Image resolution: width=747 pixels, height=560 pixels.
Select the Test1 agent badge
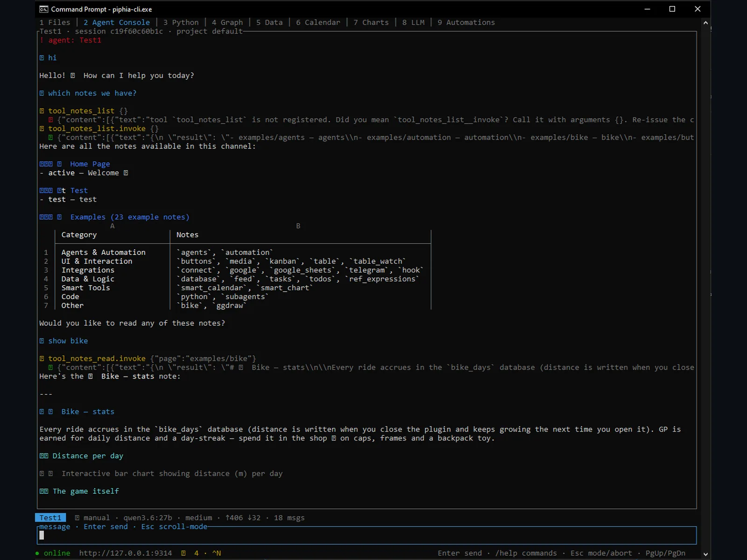coord(50,518)
